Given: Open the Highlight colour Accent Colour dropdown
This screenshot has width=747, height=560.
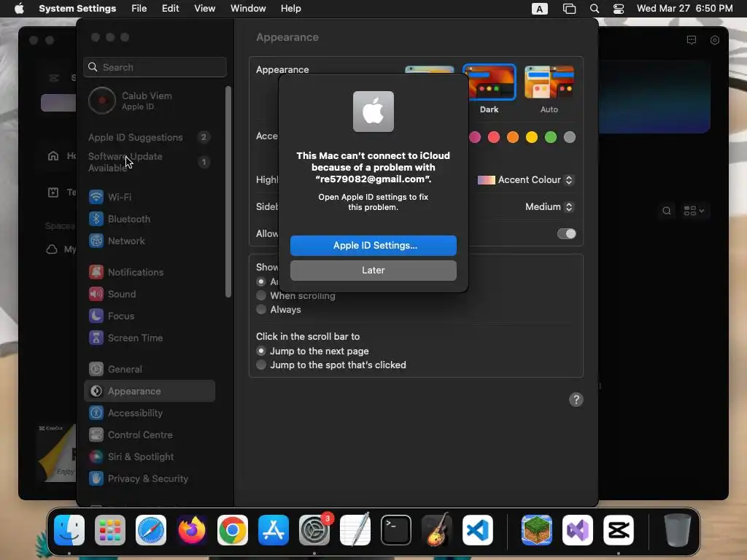Looking at the screenshot, I should tap(525, 180).
